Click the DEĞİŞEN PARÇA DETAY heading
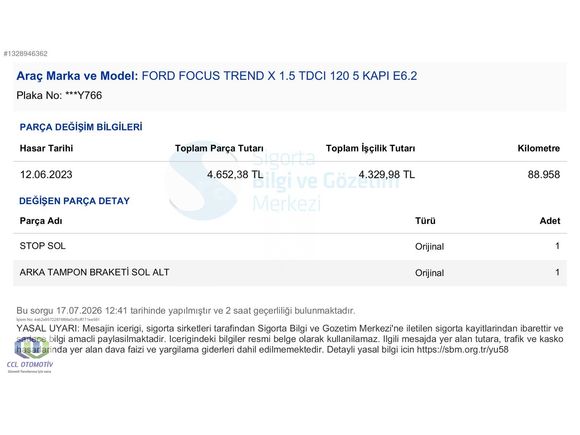 (x=74, y=201)
